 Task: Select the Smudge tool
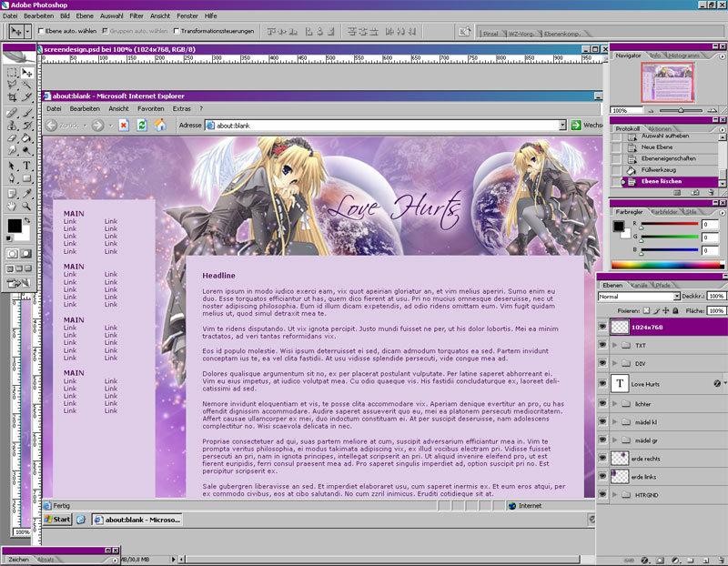pyautogui.click(x=12, y=150)
